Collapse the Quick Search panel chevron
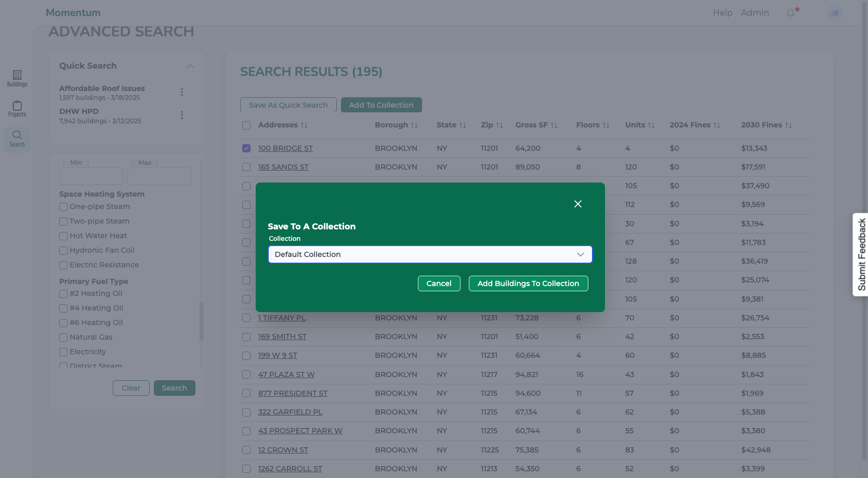 pyautogui.click(x=190, y=66)
